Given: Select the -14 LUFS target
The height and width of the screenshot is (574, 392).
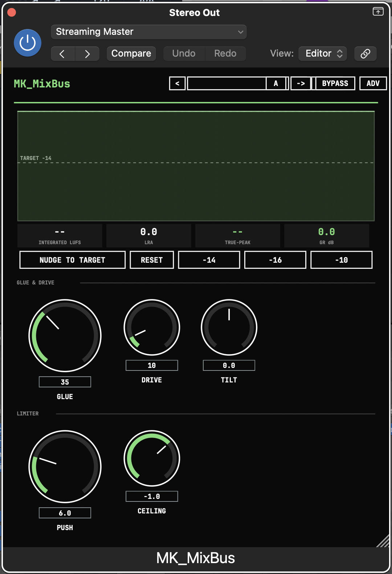Looking at the screenshot, I should pyautogui.click(x=209, y=260).
